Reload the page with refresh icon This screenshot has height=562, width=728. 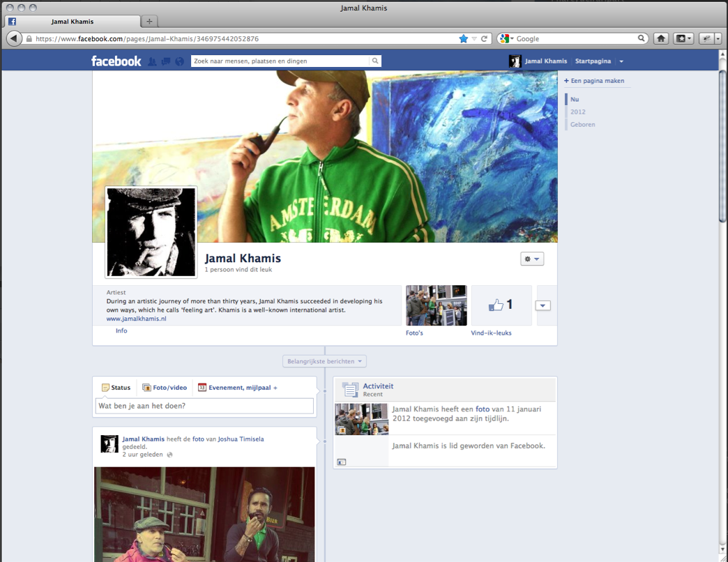[484, 38]
